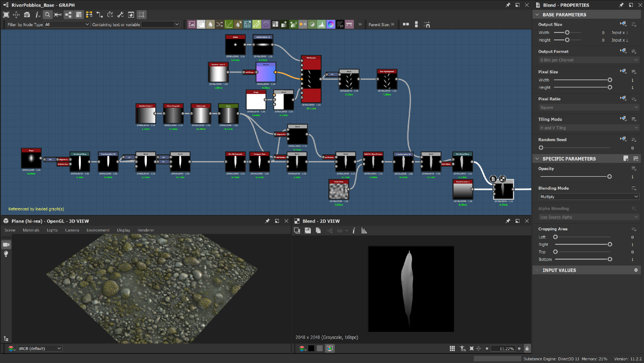Open the Filter by Node Type dropdown

67,24
